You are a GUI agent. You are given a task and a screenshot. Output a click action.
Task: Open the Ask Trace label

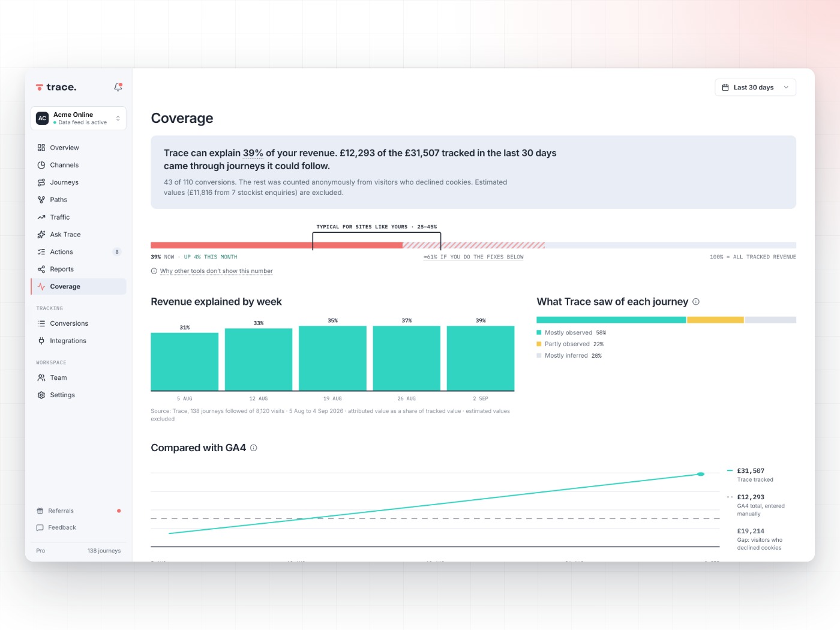click(65, 235)
